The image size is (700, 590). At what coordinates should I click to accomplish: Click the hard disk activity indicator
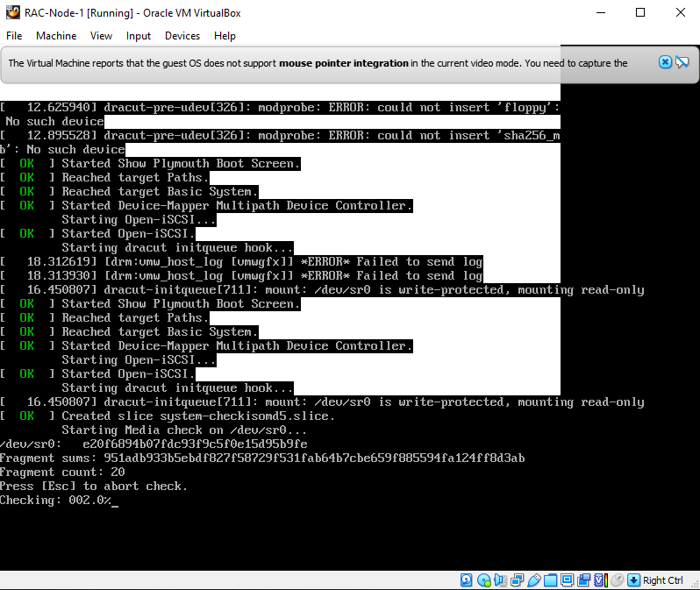(467, 580)
